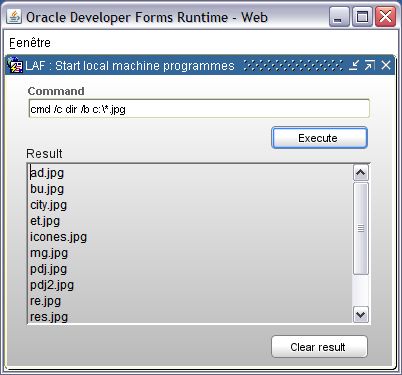Close the LAF inner window
402x375 pixels.
[x=386, y=65]
